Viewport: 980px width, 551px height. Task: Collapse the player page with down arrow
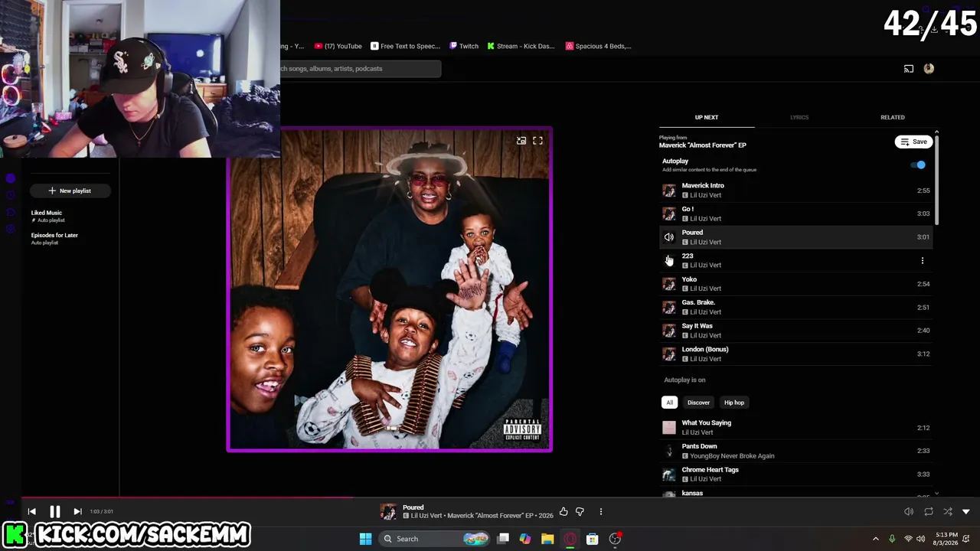[966, 511]
